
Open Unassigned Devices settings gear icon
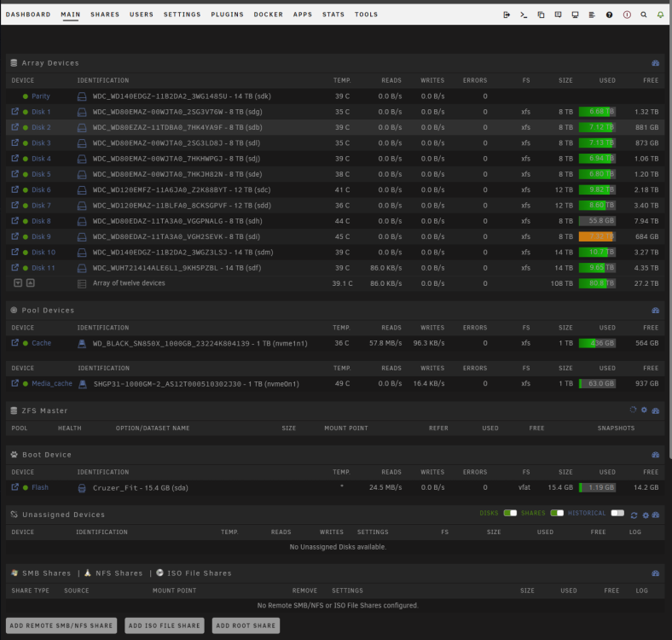646,515
